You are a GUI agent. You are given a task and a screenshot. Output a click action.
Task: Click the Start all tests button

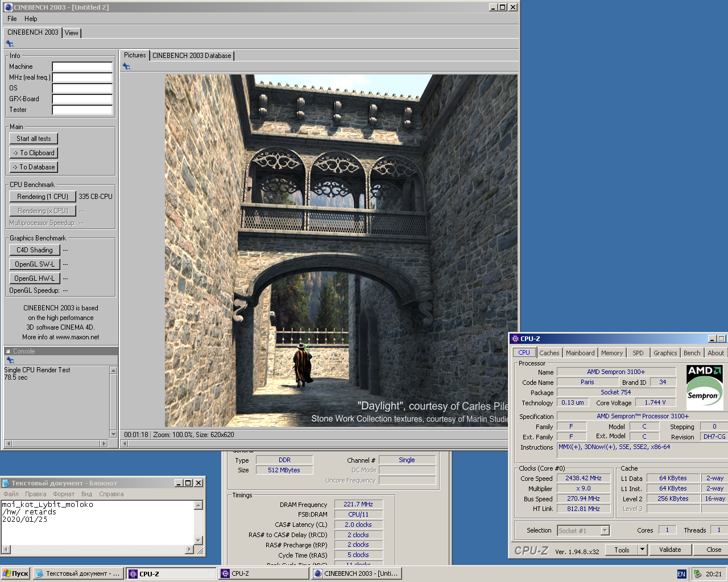coord(34,139)
